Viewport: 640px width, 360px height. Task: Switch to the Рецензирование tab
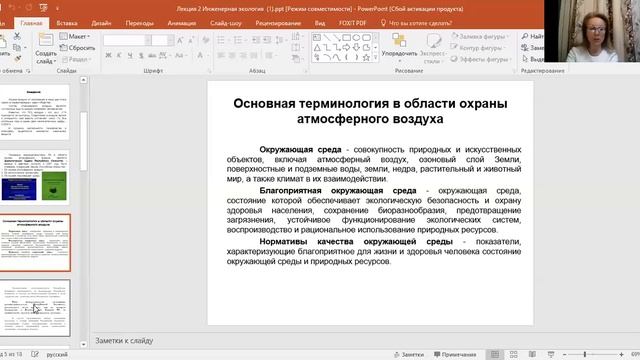point(278,23)
